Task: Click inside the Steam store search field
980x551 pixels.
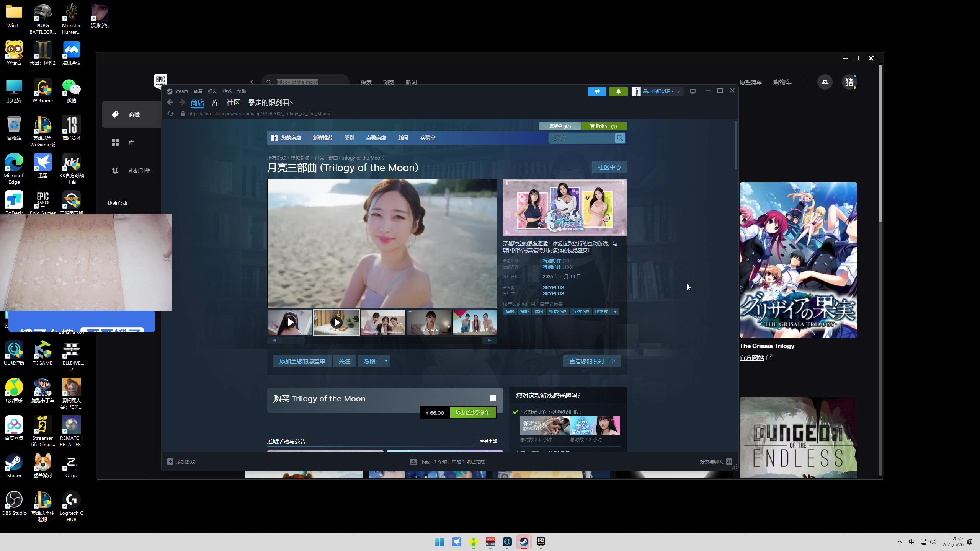Action: click(581, 138)
